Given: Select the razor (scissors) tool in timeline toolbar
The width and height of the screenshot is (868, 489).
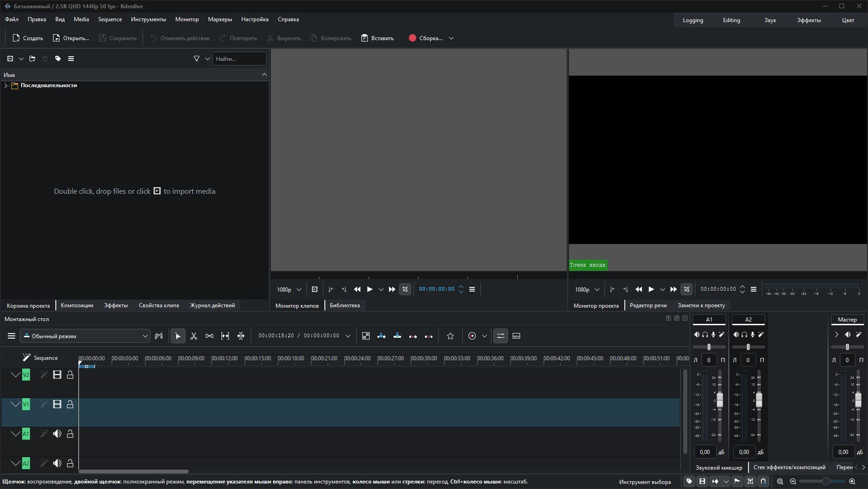Looking at the screenshot, I should pos(194,336).
